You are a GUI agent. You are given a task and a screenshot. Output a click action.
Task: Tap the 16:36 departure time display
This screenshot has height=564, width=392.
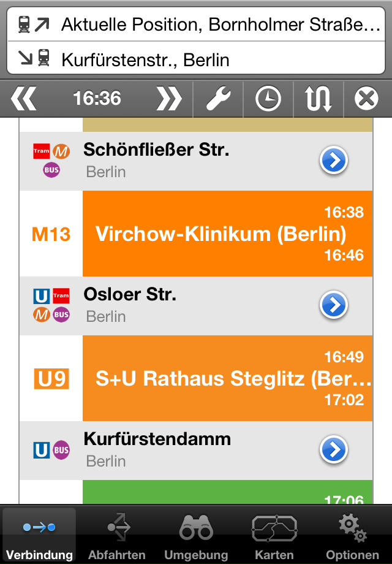pos(97,99)
